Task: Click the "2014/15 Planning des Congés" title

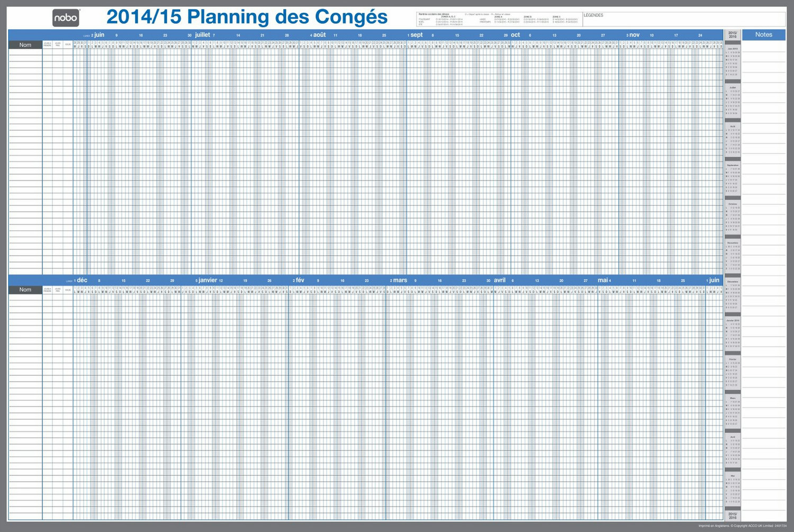Action: coord(247,17)
